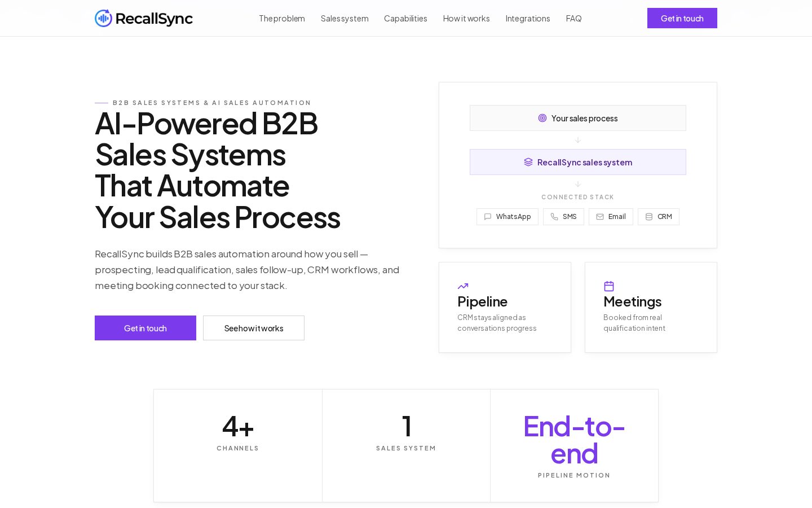Click B2B SALES SYSTEMS & AI SALES AUTOMATION tagline
The image size is (812, 508).
(211, 103)
